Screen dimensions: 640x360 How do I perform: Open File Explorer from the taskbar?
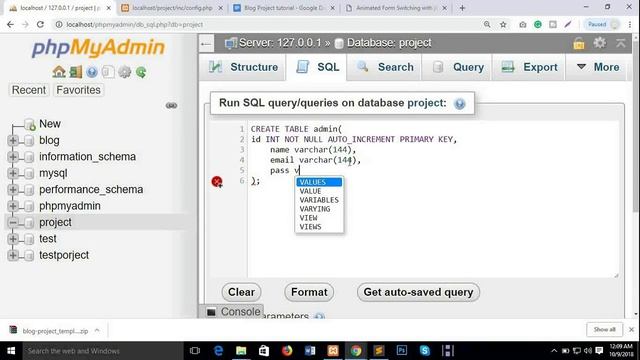[x=241, y=351]
